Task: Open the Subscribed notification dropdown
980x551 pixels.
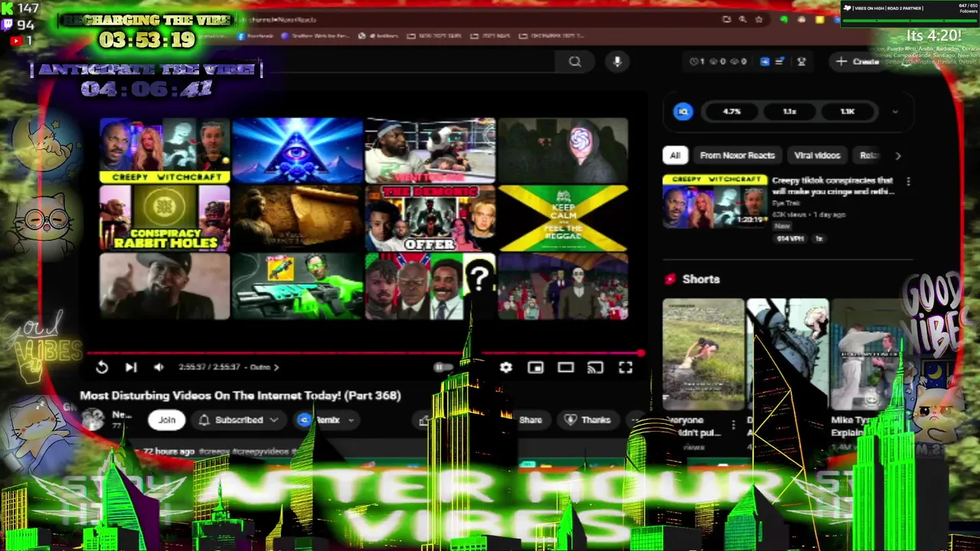Action: pyautogui.click(x=237, y=419)
